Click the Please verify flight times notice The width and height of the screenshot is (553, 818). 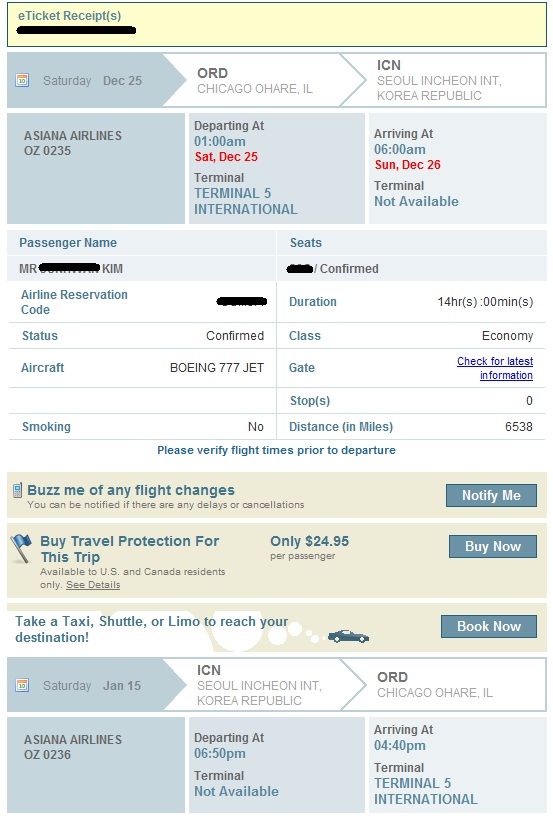tap(276, 450)
